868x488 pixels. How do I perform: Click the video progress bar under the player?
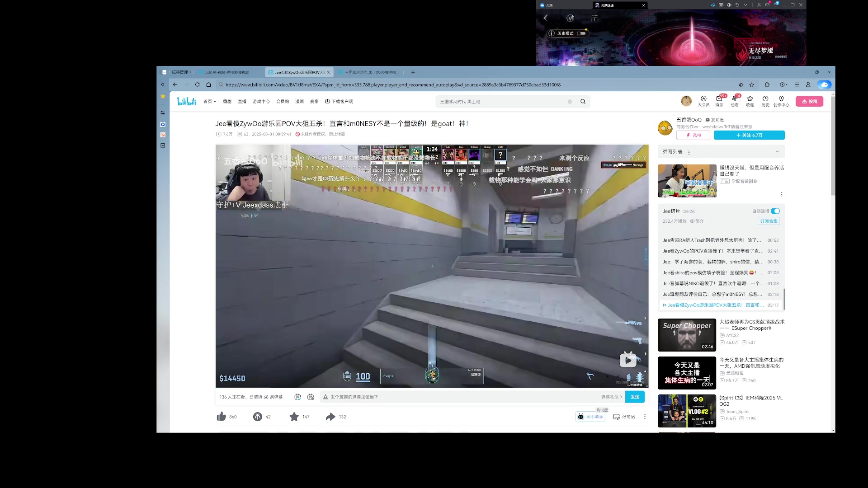pos(432,388)
